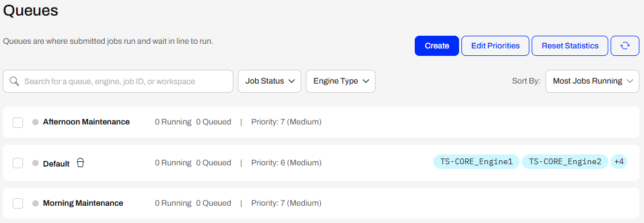Click the bucket icon next to Default
644x223 pixels.
[x=81, y=162]
